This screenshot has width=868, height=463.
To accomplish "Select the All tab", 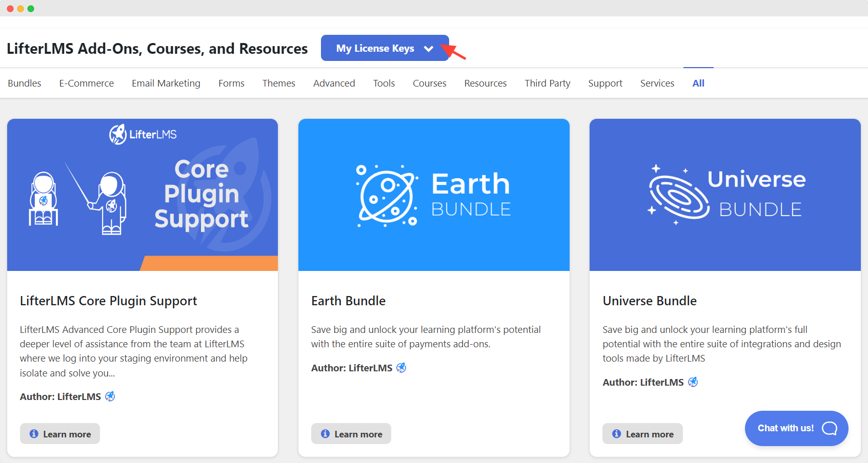I will coord(698,83).
